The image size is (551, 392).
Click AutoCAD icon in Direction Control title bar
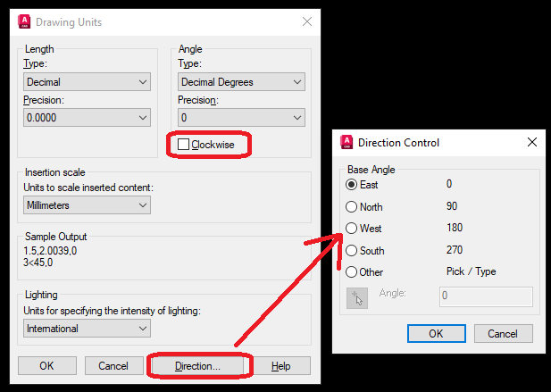pyautogui.click(x=346, y=142)
